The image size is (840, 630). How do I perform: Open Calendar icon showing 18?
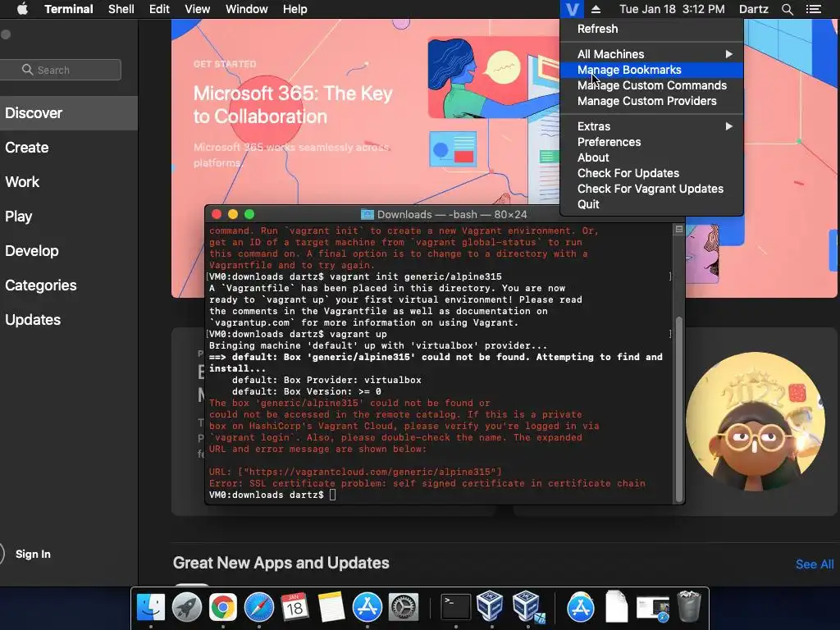click(294, 608)
